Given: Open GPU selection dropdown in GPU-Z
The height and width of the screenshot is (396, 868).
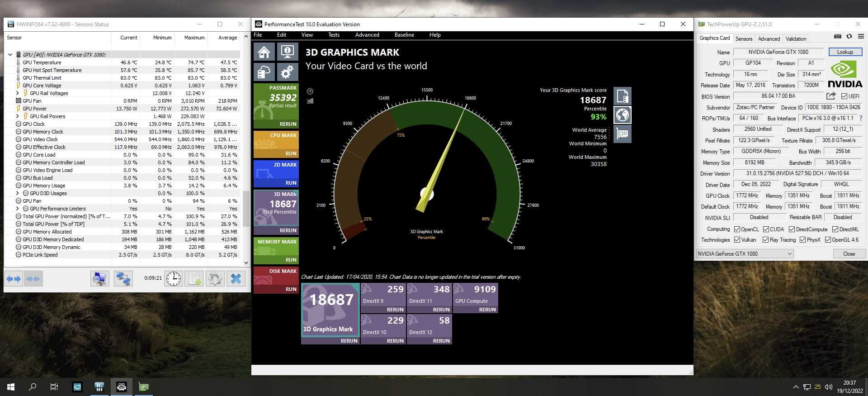Looking at the screenshot, I should tap(745, 254).
